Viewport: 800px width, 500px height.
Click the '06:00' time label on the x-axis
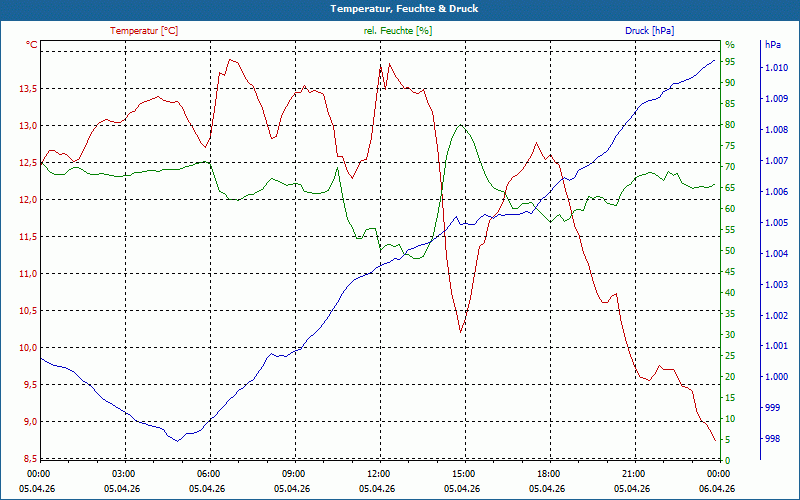point(208,474)
